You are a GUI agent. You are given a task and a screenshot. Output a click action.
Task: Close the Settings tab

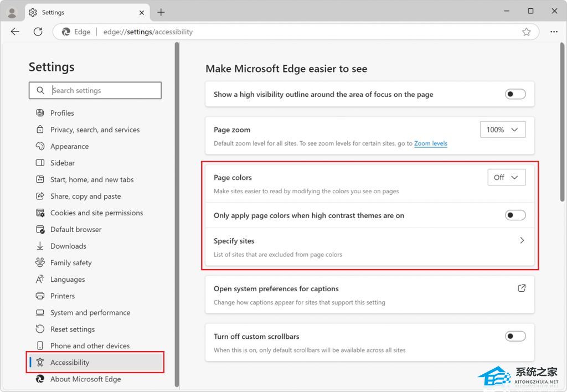click(142, 13)
